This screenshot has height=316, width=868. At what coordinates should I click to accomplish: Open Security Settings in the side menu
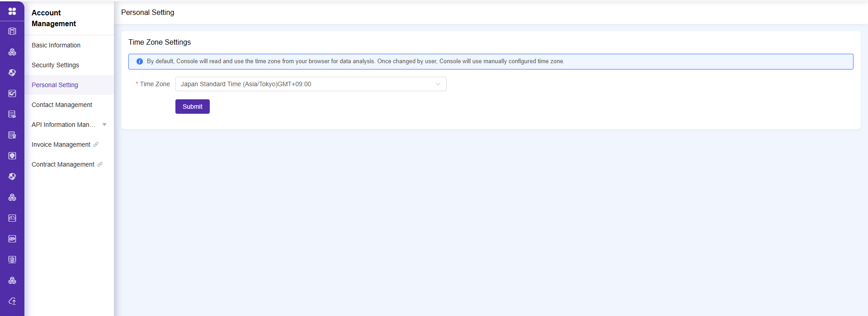click(x=55, y=65)
